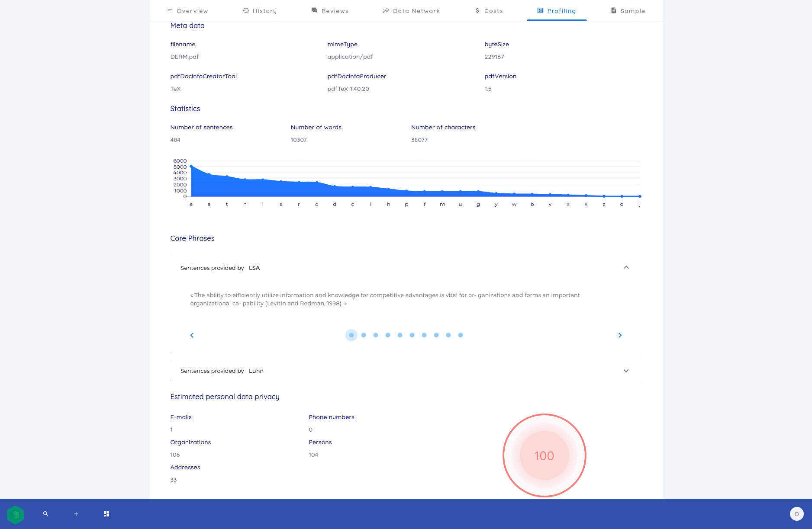Click chart data point for letter j

click(640, 196)
